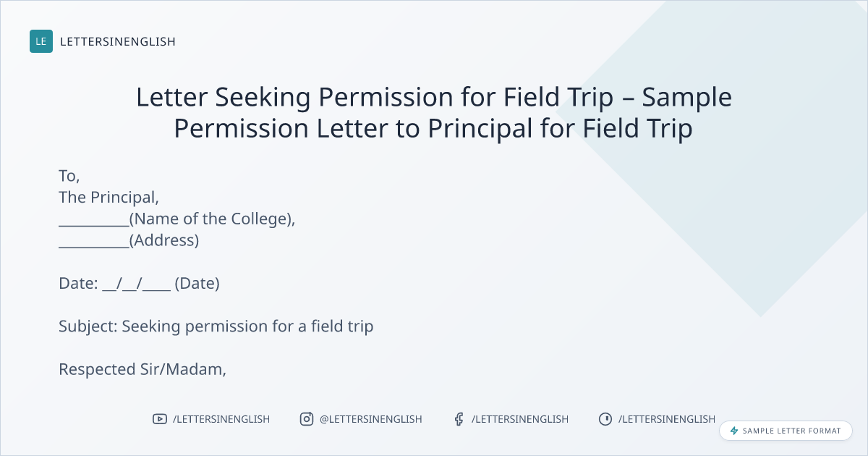This screenshot has height=456, width=868.
Task: Click the teal LE logo icon
Action: tap(41, 41)
